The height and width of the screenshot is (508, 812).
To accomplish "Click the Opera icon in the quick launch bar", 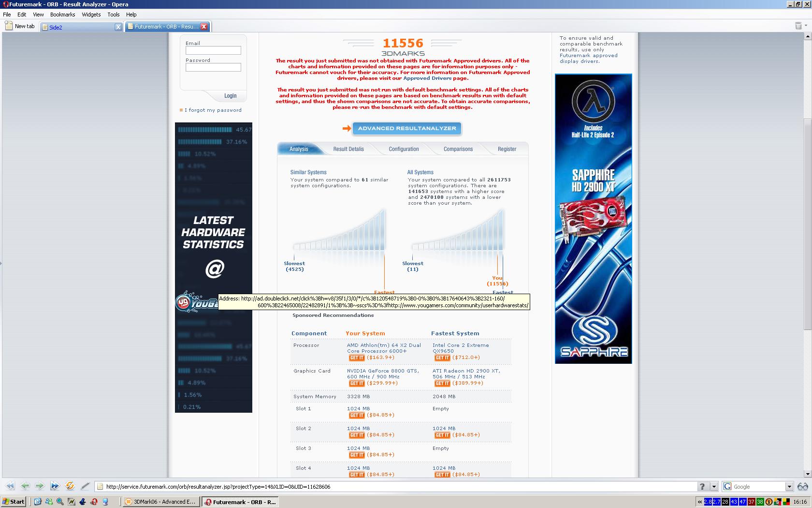I will click(x=94, y=502).
